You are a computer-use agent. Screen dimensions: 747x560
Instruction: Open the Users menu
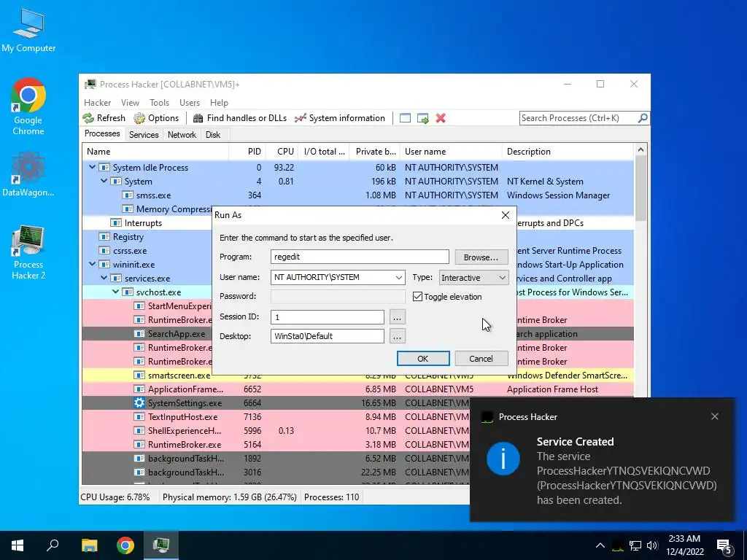(190, 102)
